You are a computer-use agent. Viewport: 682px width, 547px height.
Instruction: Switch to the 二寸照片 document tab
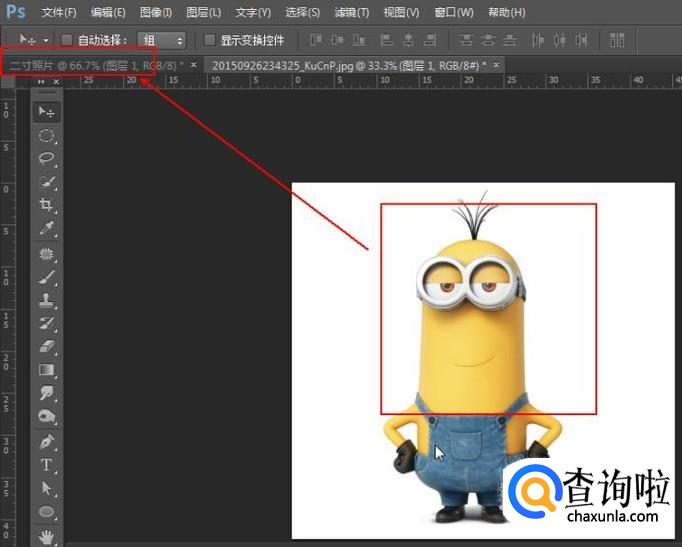click(x=90, y=64)
